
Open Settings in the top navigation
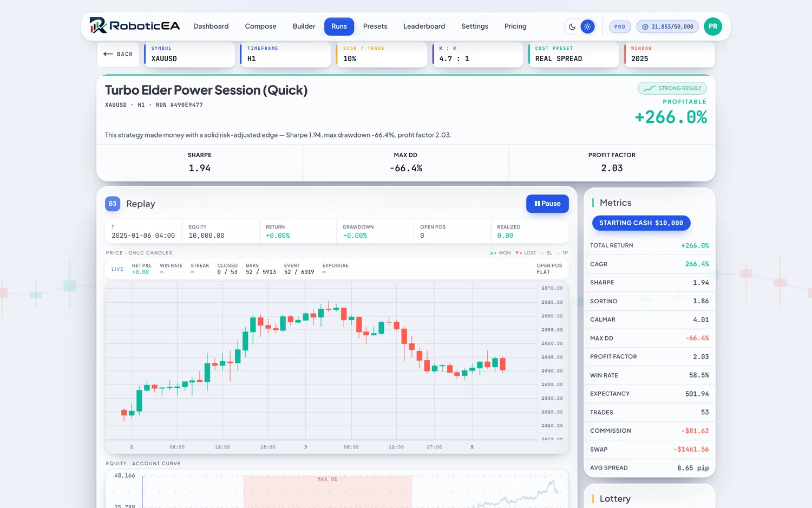click(x=475, y=26)
